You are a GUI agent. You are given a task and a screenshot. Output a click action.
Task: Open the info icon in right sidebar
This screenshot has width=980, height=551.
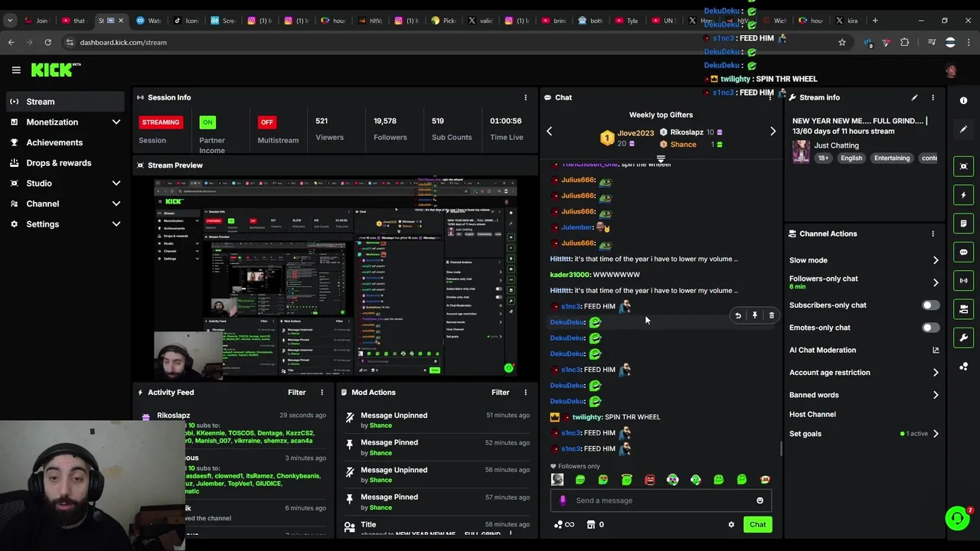(963, 100)
